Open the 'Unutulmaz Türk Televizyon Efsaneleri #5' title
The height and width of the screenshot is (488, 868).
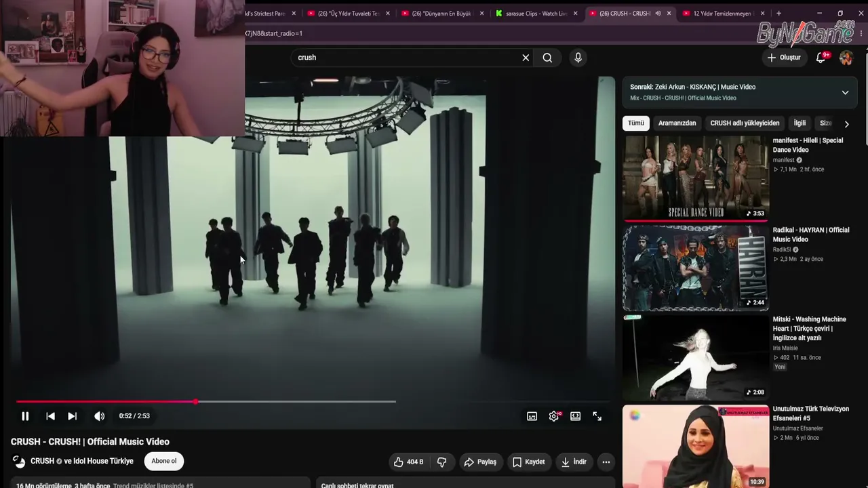811,413
